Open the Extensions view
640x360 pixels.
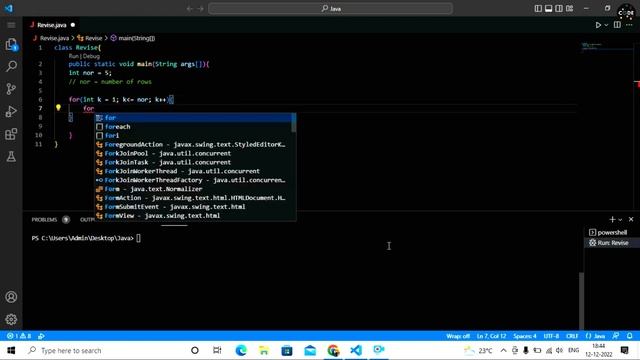click(x=11, y=134)
